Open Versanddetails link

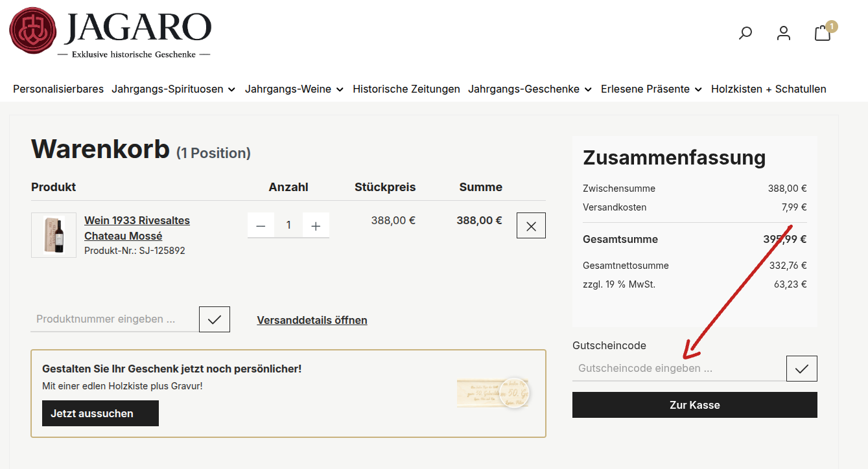coord(312,320)
